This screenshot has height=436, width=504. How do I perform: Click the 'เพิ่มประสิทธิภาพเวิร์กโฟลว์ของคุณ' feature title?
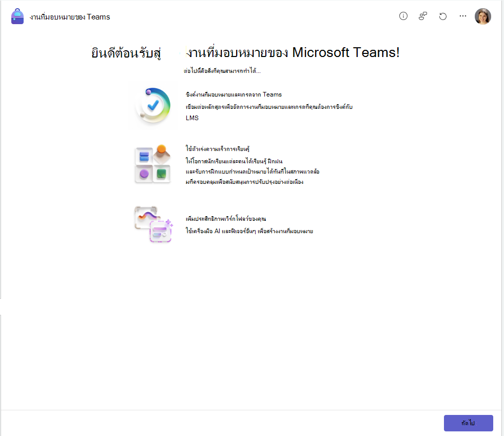click(x=226, y=219)
